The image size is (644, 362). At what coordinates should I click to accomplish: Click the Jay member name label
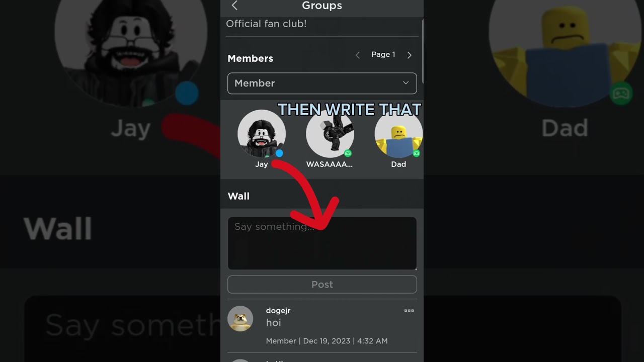pos(262,164)
